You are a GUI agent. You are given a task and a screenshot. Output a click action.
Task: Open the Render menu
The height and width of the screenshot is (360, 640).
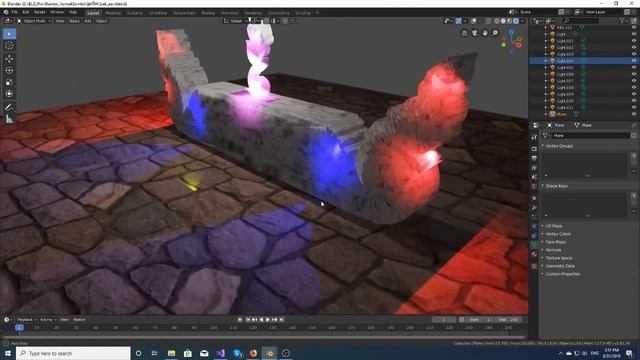point(40,12)
